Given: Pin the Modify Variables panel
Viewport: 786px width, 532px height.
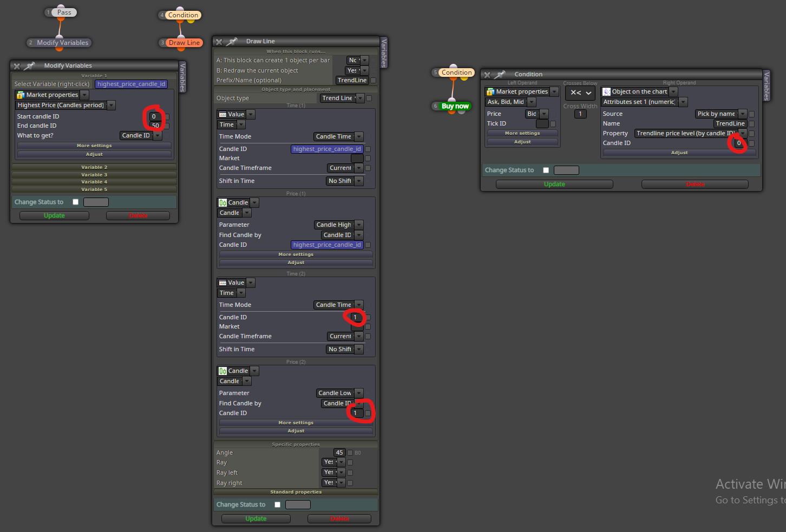Looking at the screenshot, I should (29, 65).
